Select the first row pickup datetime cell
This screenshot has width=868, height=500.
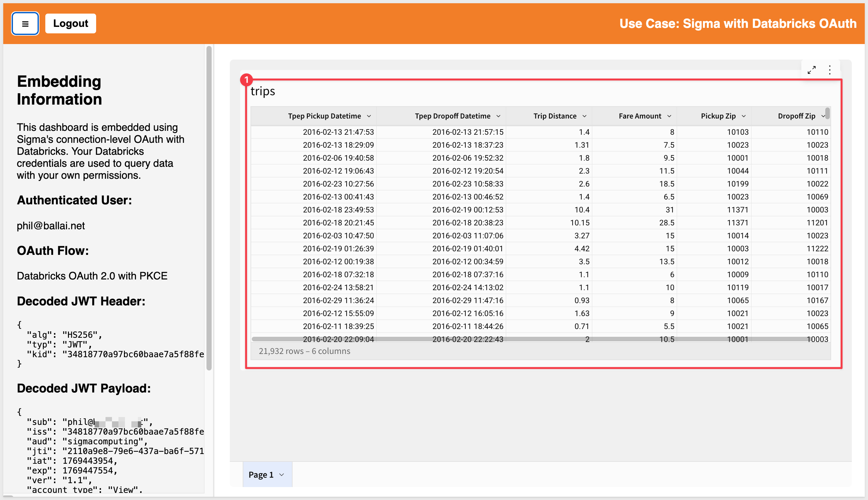coord(338,132)
